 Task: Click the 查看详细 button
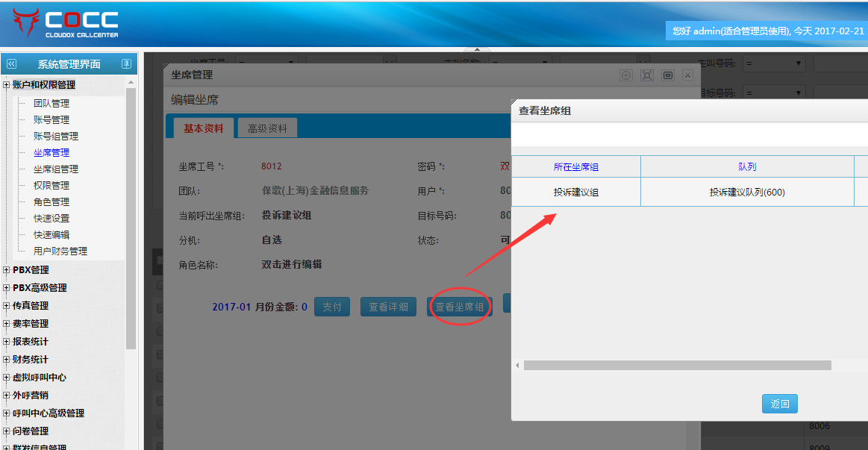pos(388,307)
